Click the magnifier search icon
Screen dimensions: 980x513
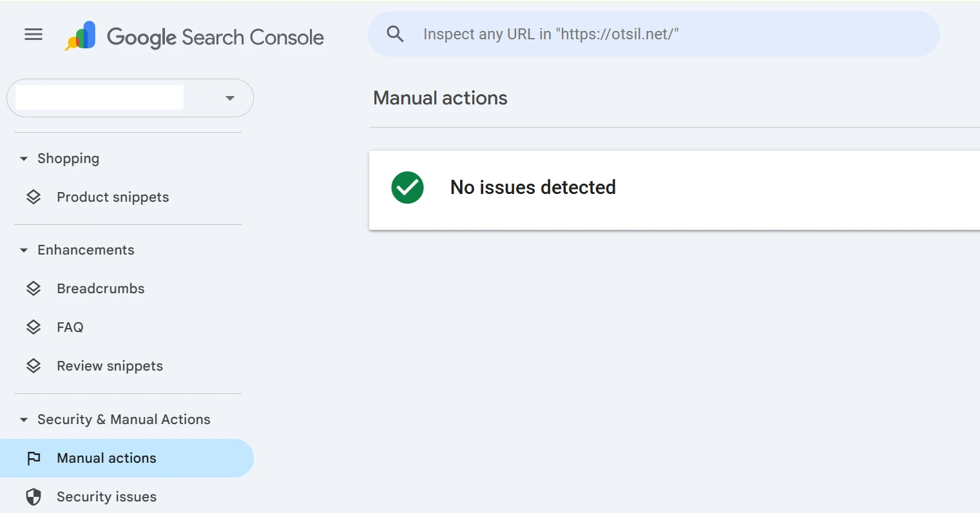click(x=395, y=34)
